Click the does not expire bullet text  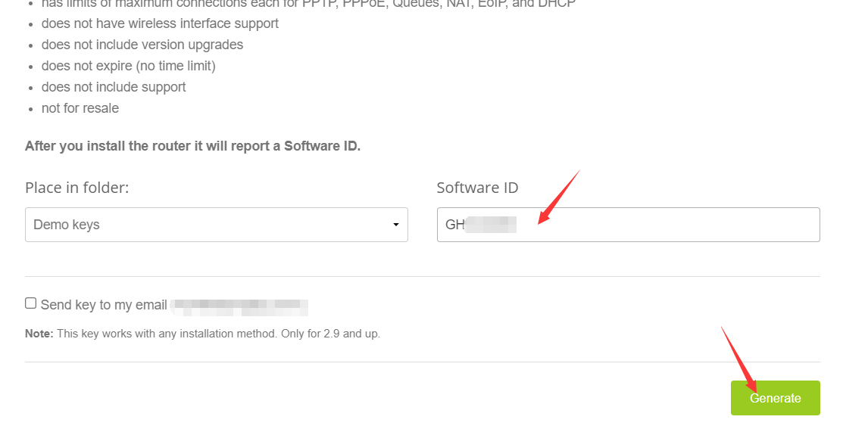[x=128, y=66]
